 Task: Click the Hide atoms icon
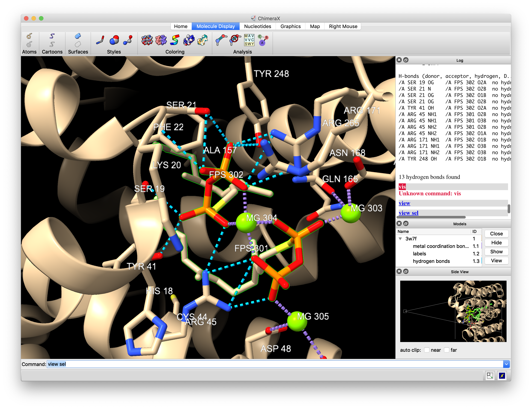29,44
